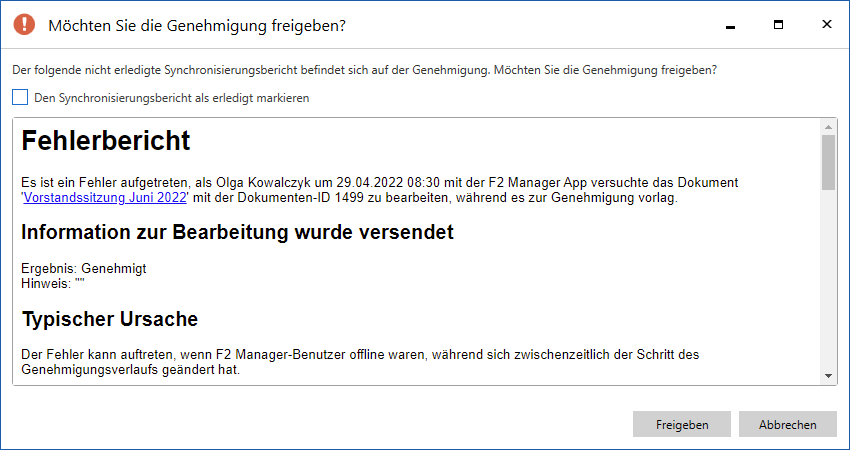The height and width of the screenshot is (450, 850).
Task: Click the dialog title "Möchten Sie die Genehmigung freigeben?"
Action: pyautogui.click(x=197, y=25)
